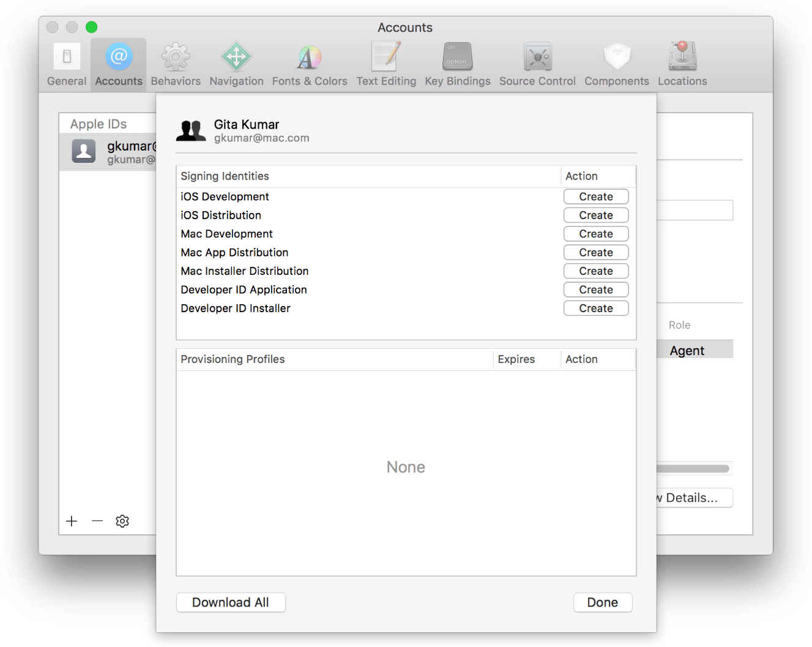Screen dimensions: 812x647
Task: Select the Accounts toolbar tab
Action: (x=118, y=63)
